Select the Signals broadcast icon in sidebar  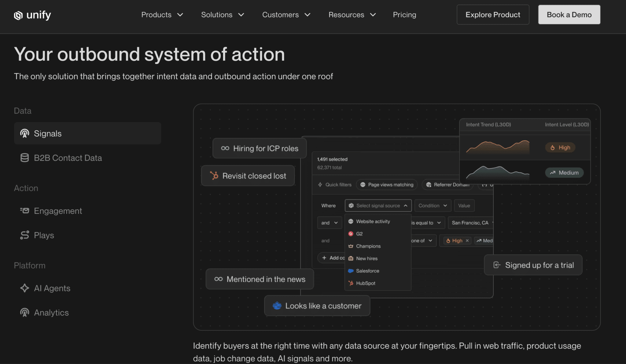(x=25, y=133)
